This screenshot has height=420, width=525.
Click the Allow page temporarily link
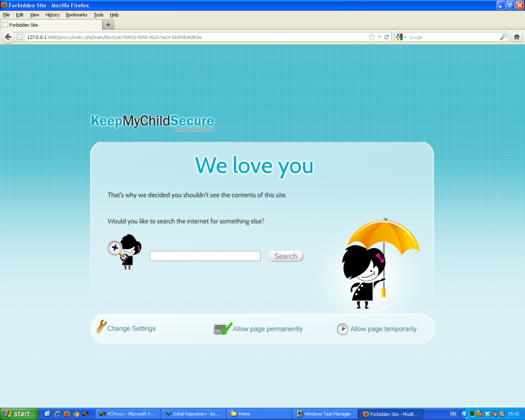[x=383, y=329]
